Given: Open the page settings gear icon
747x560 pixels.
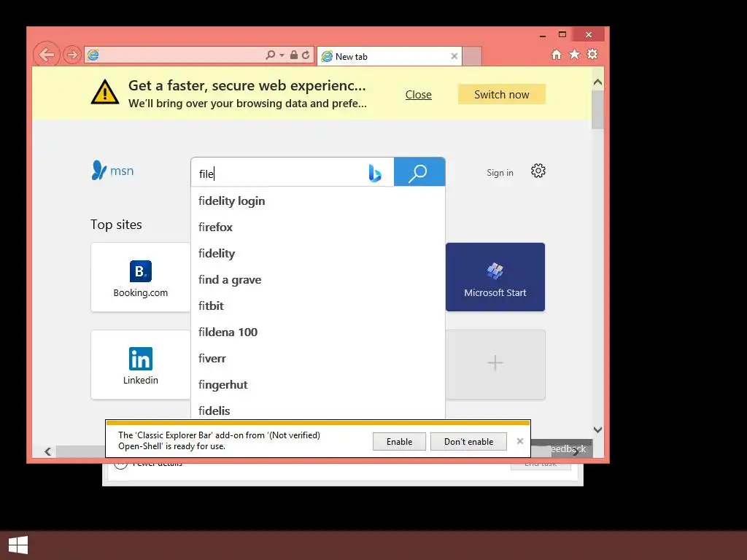Looking at the screenshot, I should (x=538, y=171).
